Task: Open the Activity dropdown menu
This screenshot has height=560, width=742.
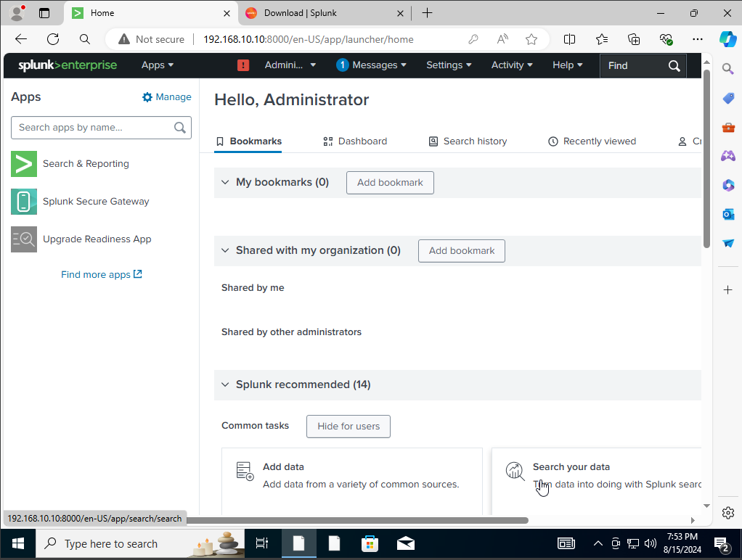Action: coord(512,65)
